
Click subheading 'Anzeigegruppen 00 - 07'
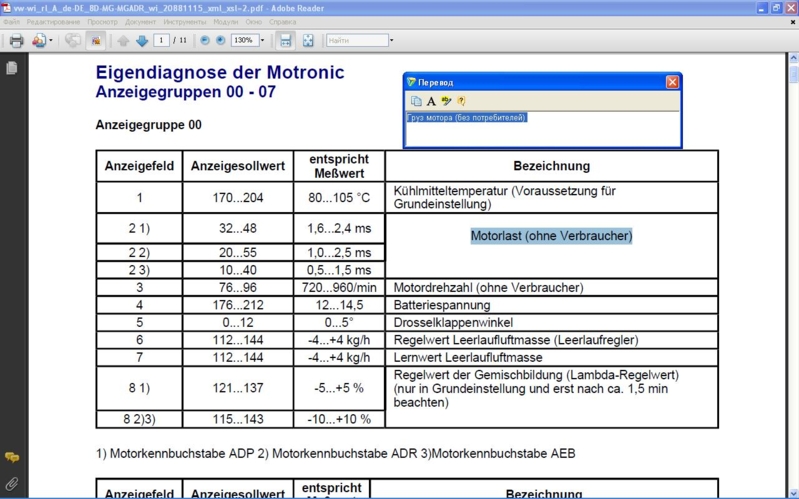tap(185, 92)
